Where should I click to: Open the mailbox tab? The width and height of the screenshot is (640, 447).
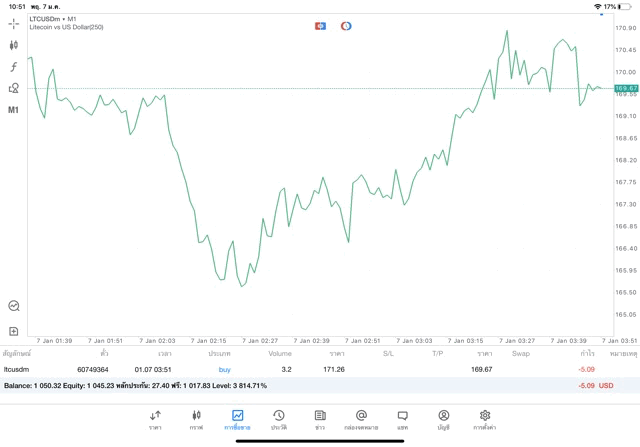[x=361, y=419]
